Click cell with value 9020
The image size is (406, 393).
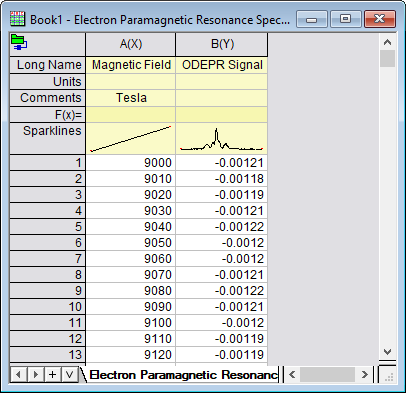tap(131, 195)
